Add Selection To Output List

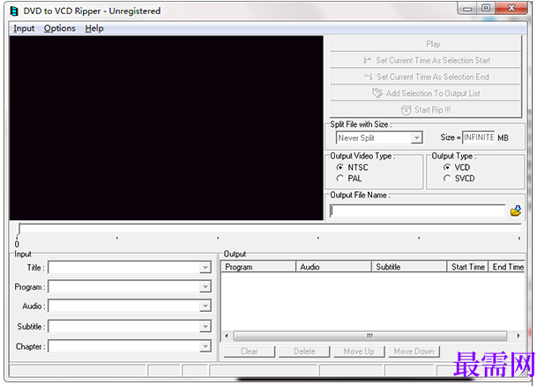[x=426, y=93]
